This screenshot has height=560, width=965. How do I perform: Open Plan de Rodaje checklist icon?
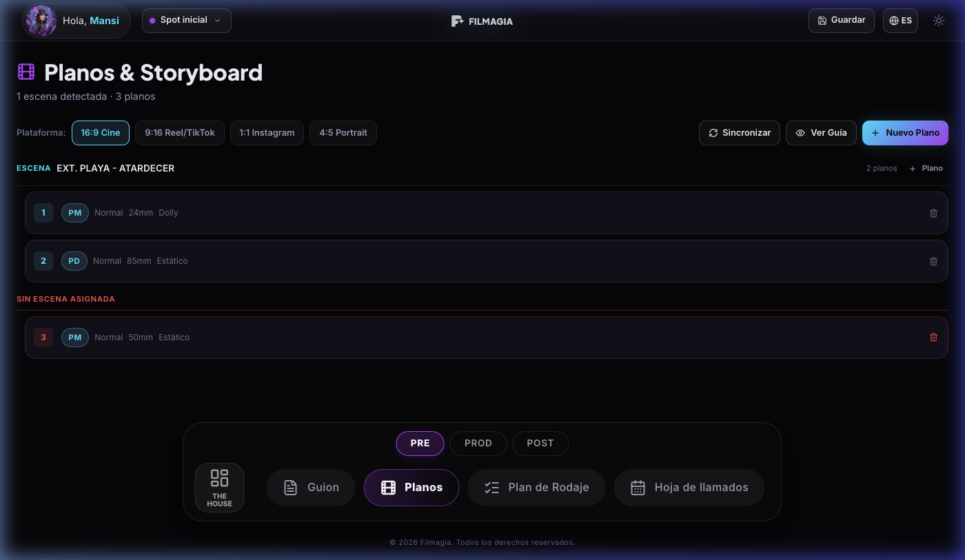[491, 487]
